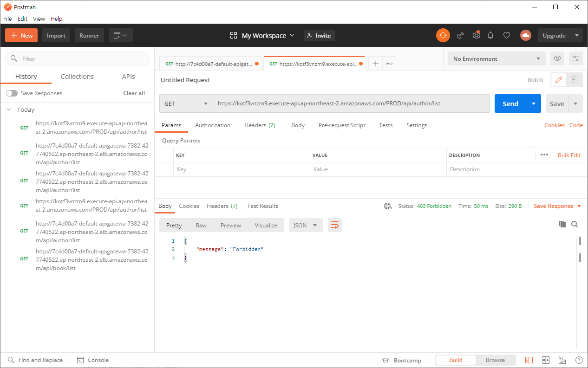Screen dimensions: 588x368
Task: Click the request URL input field
Action: pos(351,103)
